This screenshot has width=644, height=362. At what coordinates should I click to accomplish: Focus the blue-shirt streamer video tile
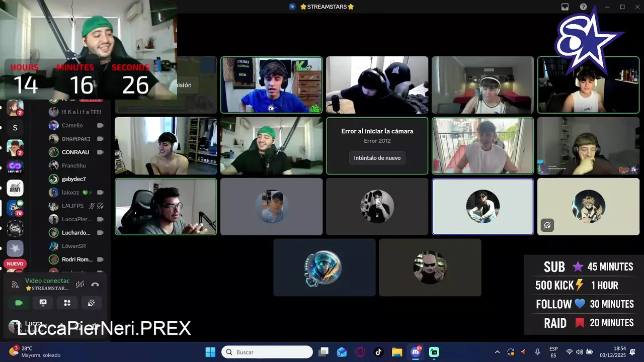(271, 85)
